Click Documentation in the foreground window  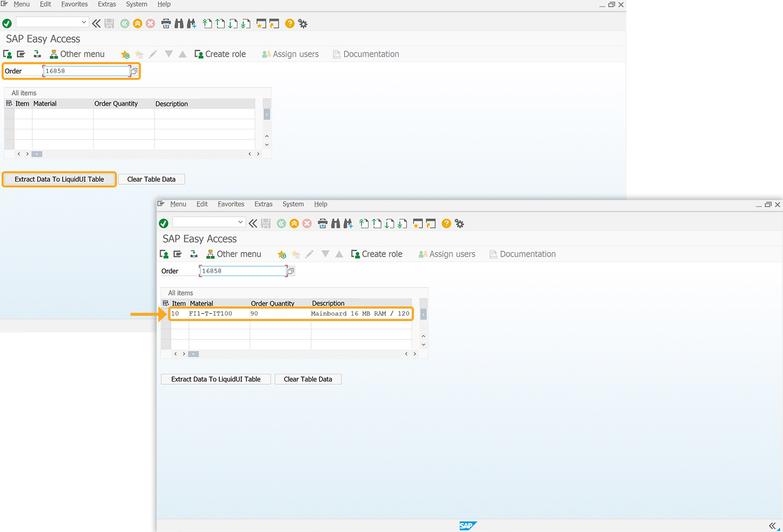click(523, 254)
